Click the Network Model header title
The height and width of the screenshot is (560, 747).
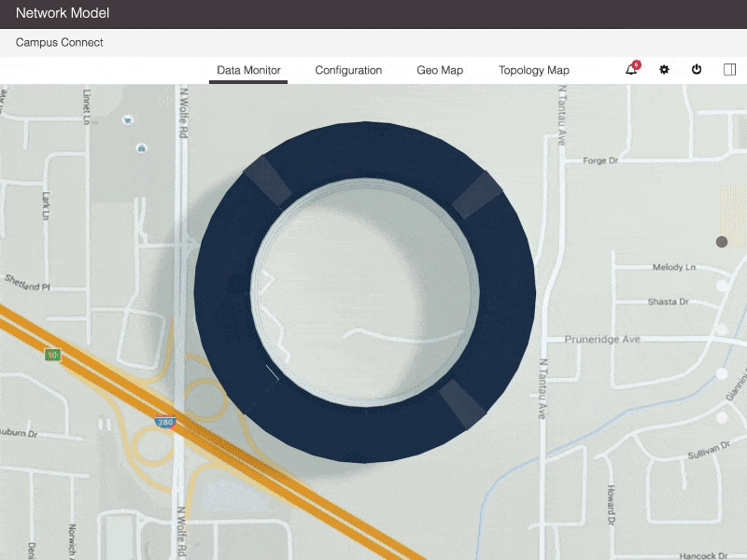pos(63,13)
